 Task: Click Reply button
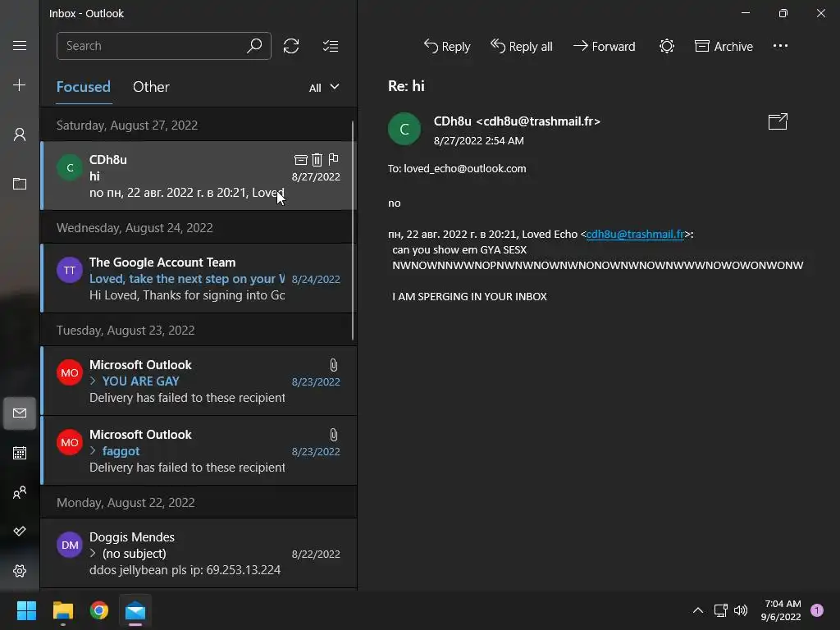447,47
